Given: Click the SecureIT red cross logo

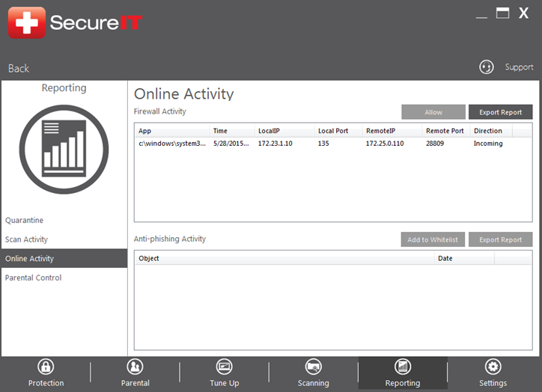Looking at the screenshot, I should coord(27,22).
